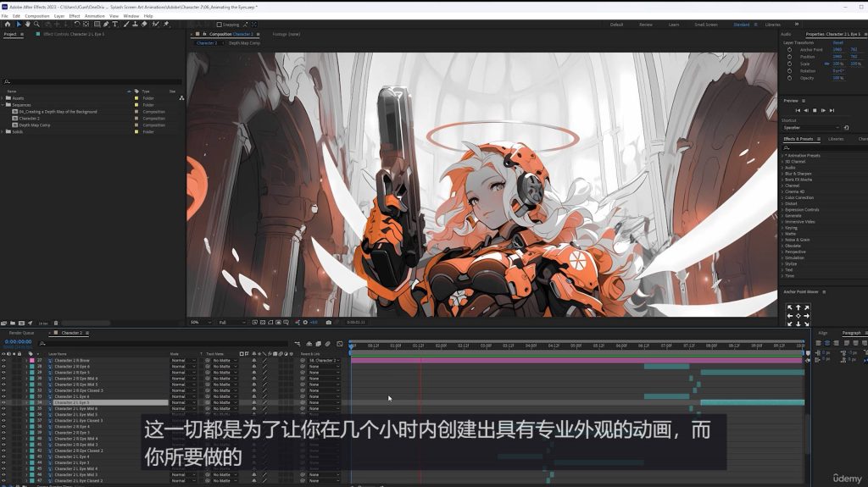Expand the Animation Presets category
Image resolution: width=868 pixels, height=487 pixels.
782,156
